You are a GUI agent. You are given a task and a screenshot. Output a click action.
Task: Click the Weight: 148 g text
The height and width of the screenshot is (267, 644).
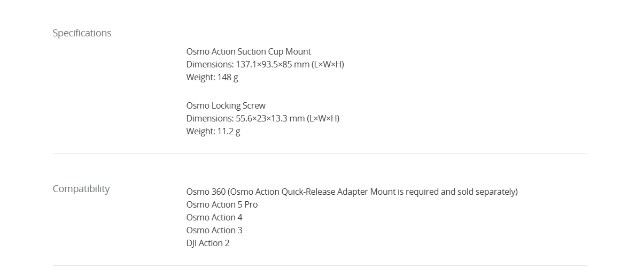[212, 77]
